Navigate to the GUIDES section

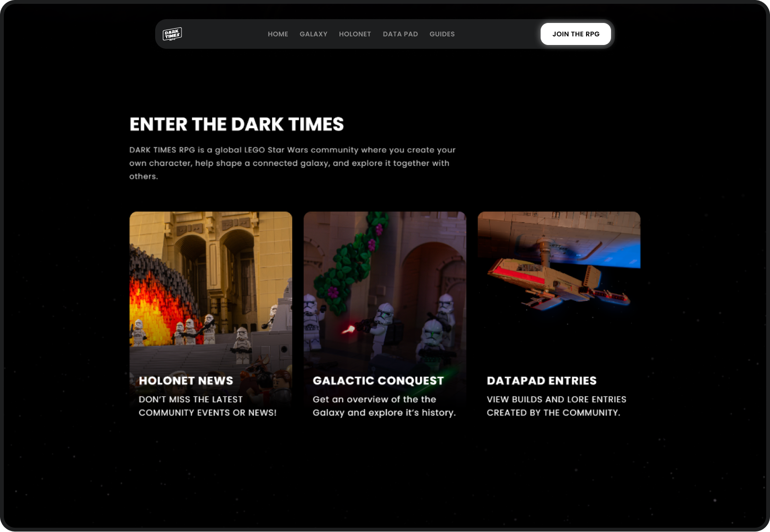pyautogui.click(x=442, y=34)
